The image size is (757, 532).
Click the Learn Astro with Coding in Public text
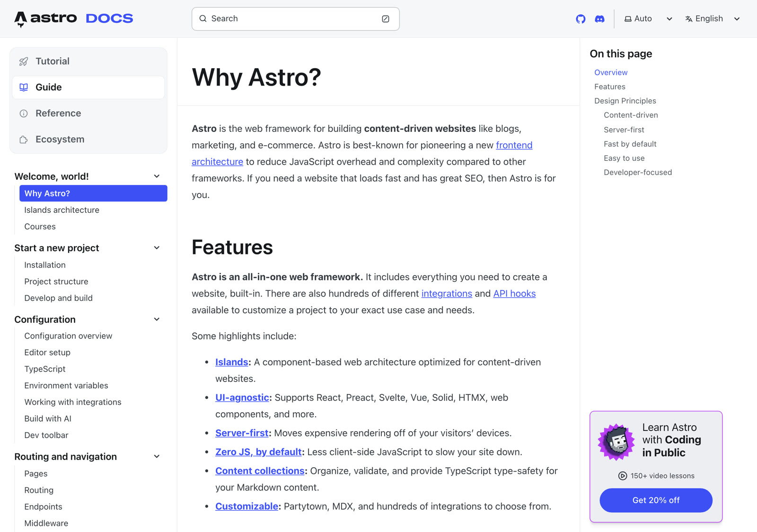(671, 440)
